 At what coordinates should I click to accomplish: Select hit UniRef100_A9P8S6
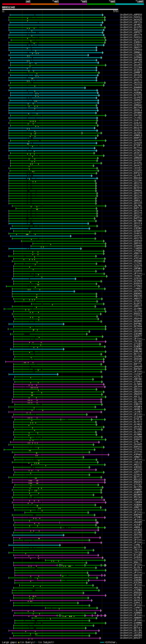coord(131,15)
